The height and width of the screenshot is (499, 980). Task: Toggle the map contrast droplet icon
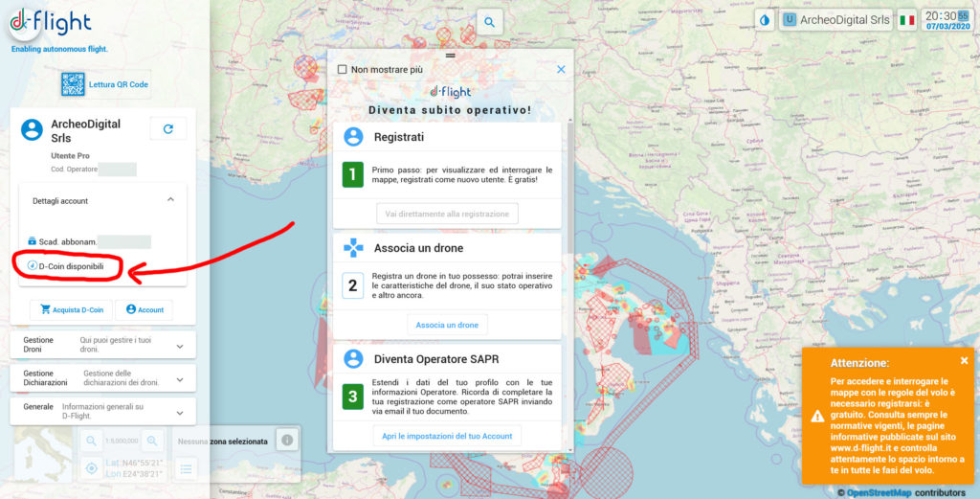point(765,19)
